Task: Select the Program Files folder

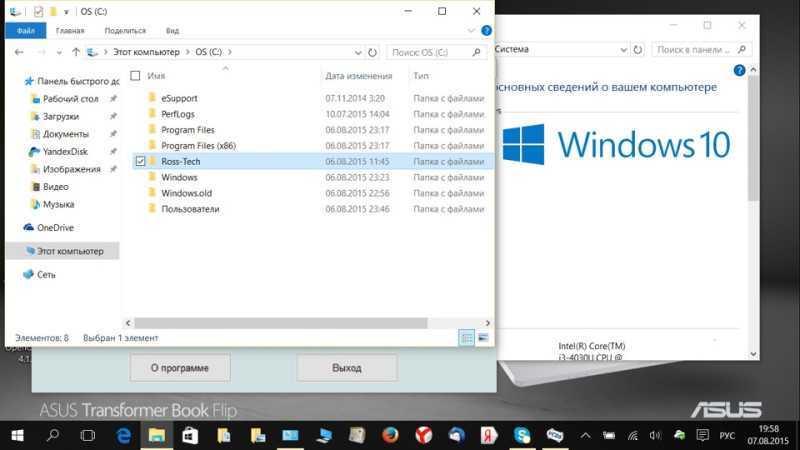Action: pos(188,130)
